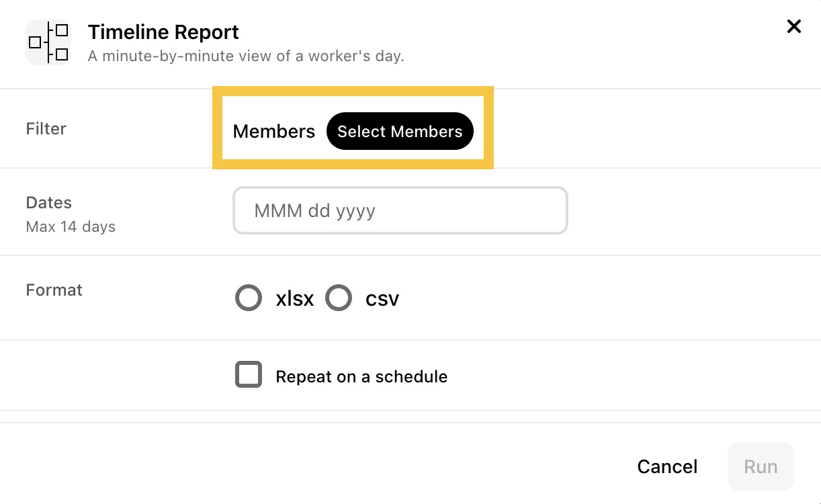
Task: Open the Select Members picker
Action: (x=400, y=131)
